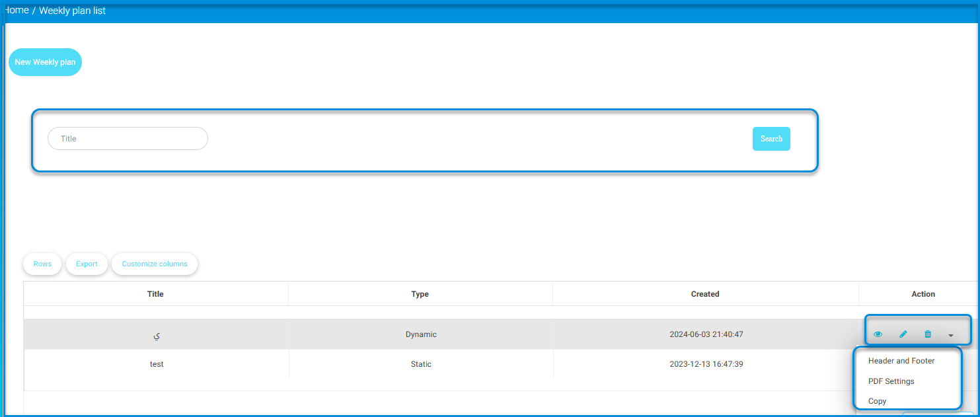Screen dimensions: 980x417
Task: Click the 'Dynamic' type cell
Action: coord(421,334)
